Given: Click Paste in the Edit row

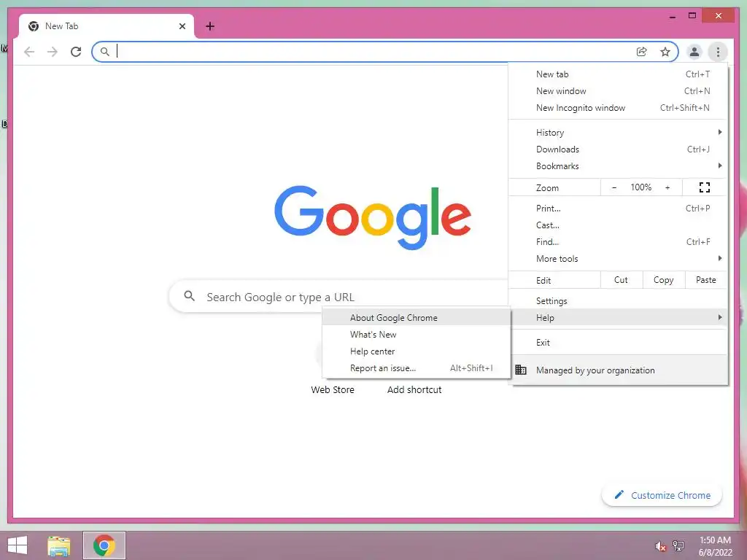Looking at the screenshot, I should pos(706,280).
